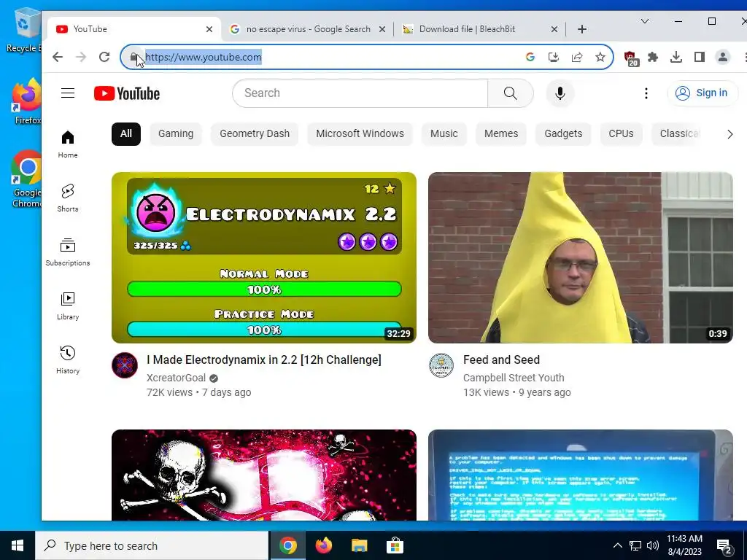
Task: Open the uBlock shield extension
Action: tap(631, 58)
